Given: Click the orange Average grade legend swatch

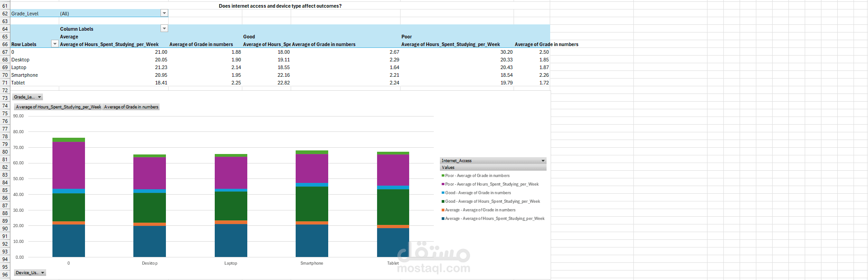Looking at the screenshot, I should 443,210.
